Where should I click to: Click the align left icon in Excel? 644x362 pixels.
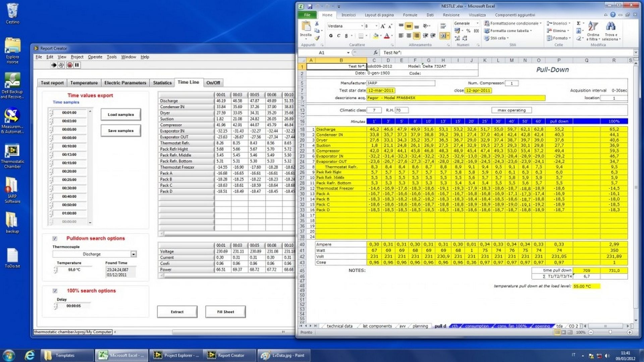click(401, 36)
